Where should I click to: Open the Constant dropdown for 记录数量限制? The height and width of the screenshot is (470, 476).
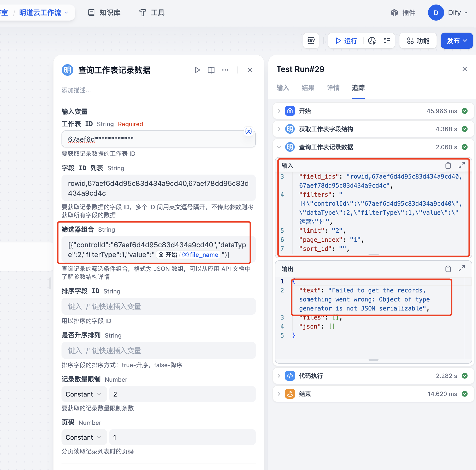pyautogui.click(x=84, y=394)
